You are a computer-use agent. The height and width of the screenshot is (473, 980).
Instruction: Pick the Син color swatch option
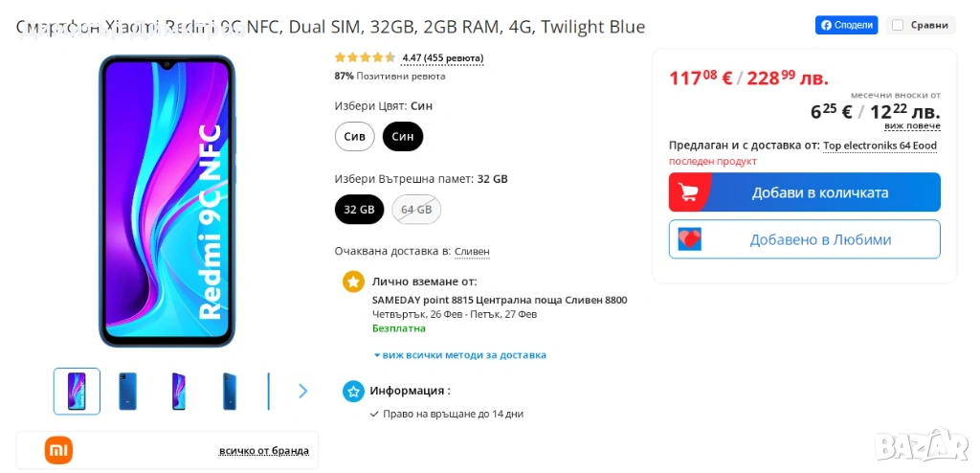coord(403,137)
